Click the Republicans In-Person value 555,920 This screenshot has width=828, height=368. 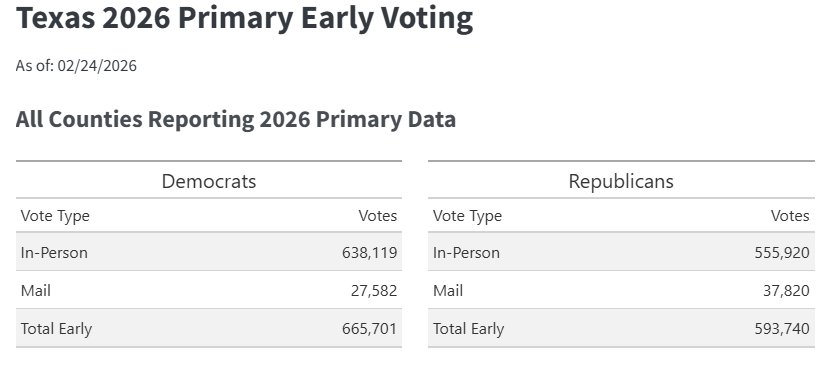(782, 253)
